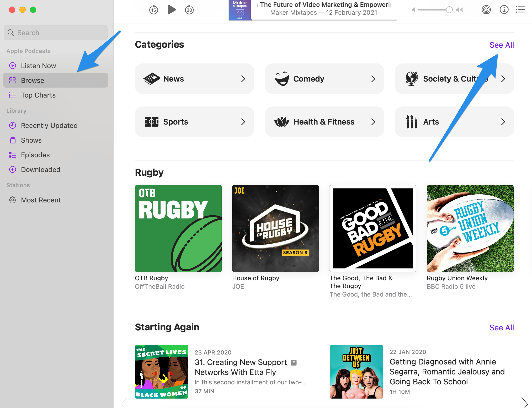Mute audio using the speaker icon
Image resolution: width=532 pixels, height=408 pixels.
coord(413,10)
